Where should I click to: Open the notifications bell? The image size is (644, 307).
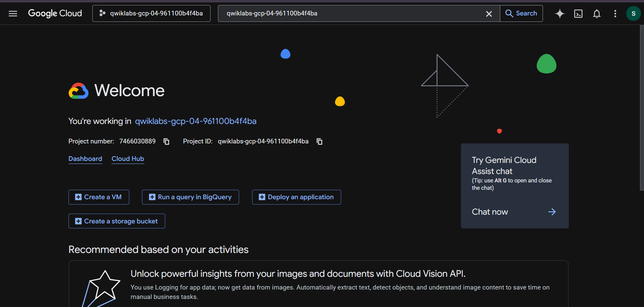click(597, 13)
